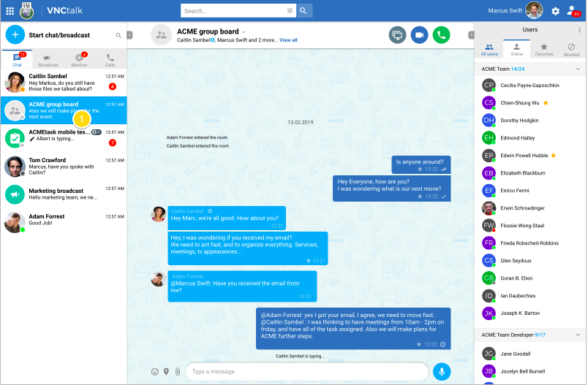The width and height of the screenshot is (588, 385).
Task: Select user Erwin Schroedinger
Action: click(529, 208)
